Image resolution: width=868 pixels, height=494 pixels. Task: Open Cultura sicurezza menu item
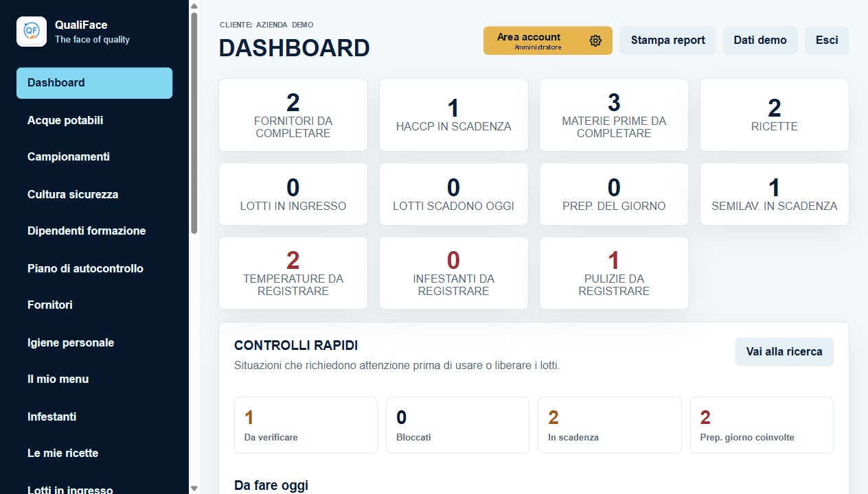94,194
